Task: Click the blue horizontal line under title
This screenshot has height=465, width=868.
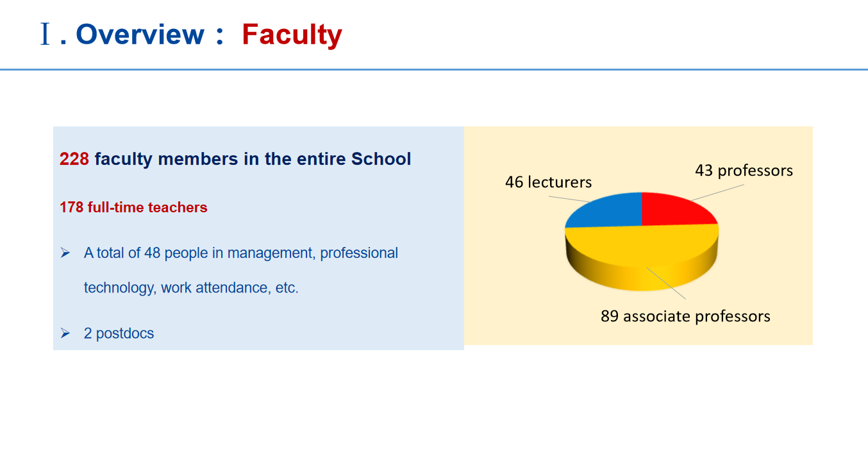Action: pos(434,69)
